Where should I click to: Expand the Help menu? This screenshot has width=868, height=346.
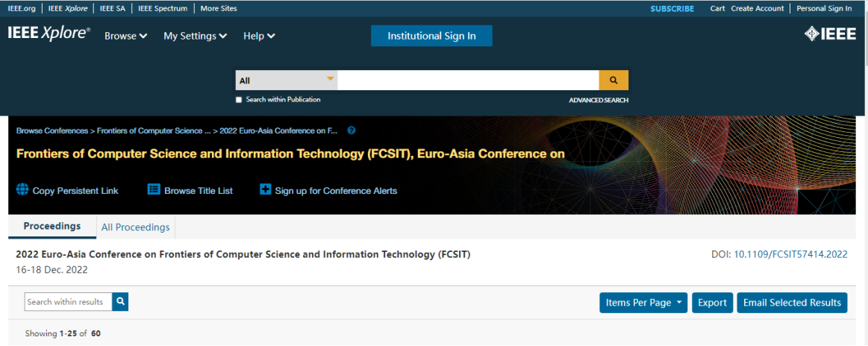259,36
